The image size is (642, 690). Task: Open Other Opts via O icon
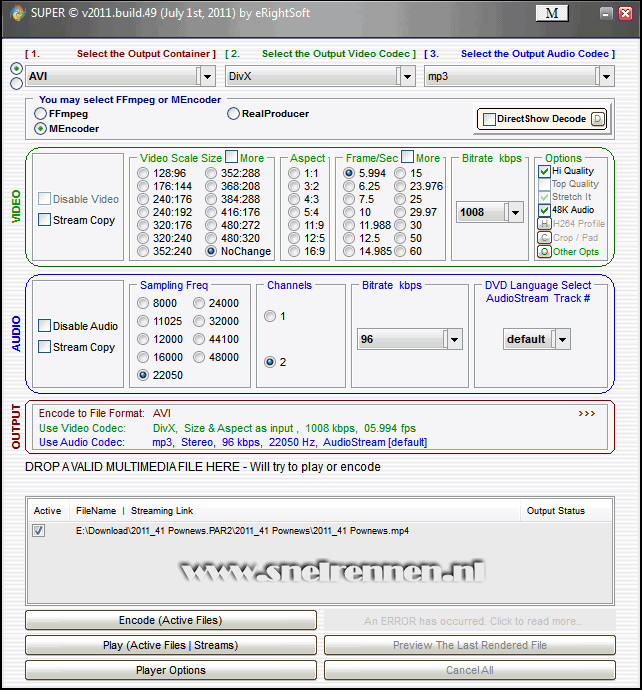pos(544,252)
